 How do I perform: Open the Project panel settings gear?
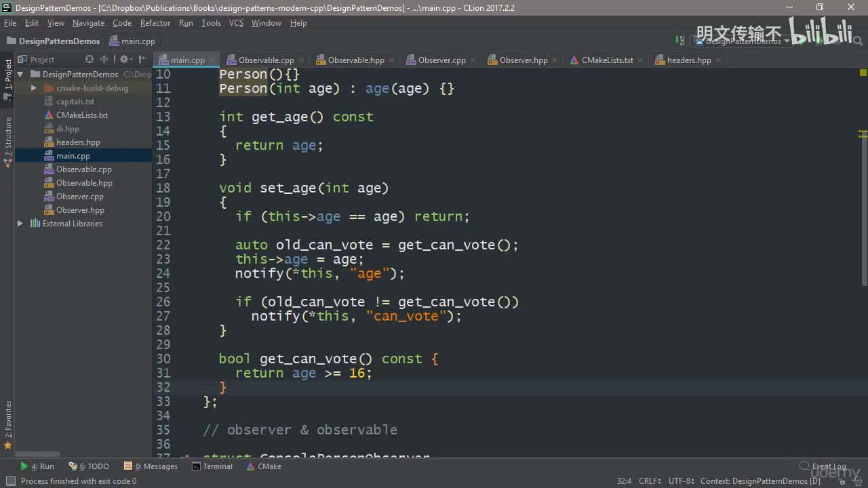pos(125,60)
